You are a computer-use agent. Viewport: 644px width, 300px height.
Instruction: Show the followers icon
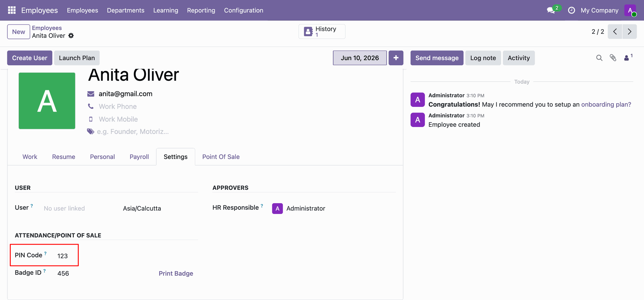[628, 58]
